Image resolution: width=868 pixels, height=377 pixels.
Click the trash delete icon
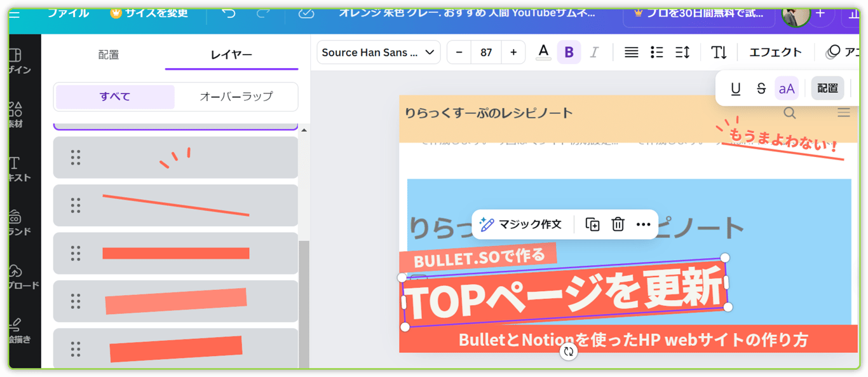point(618,224)
